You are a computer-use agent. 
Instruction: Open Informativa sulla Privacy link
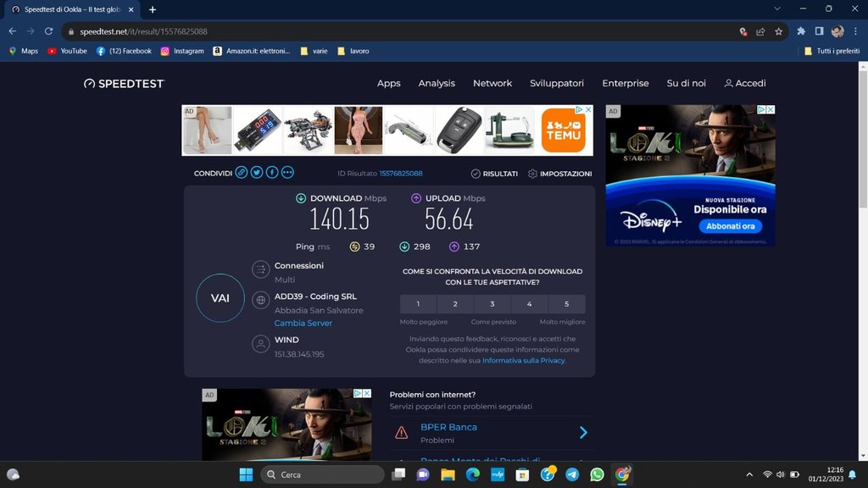[x=523, y=360]
